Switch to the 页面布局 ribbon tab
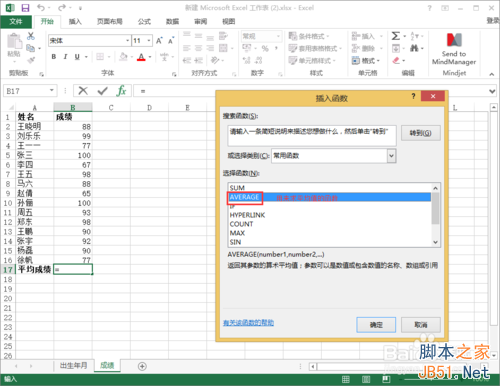500x386 pixels. pos(110,22)
